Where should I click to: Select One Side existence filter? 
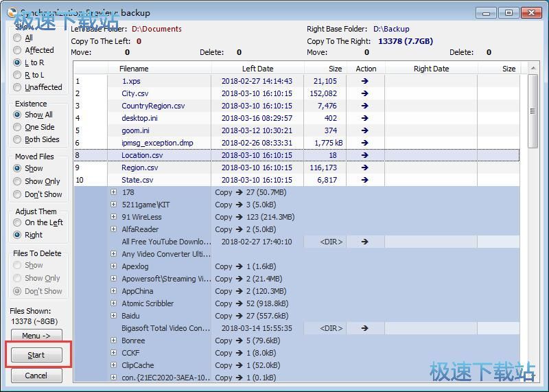18,127
